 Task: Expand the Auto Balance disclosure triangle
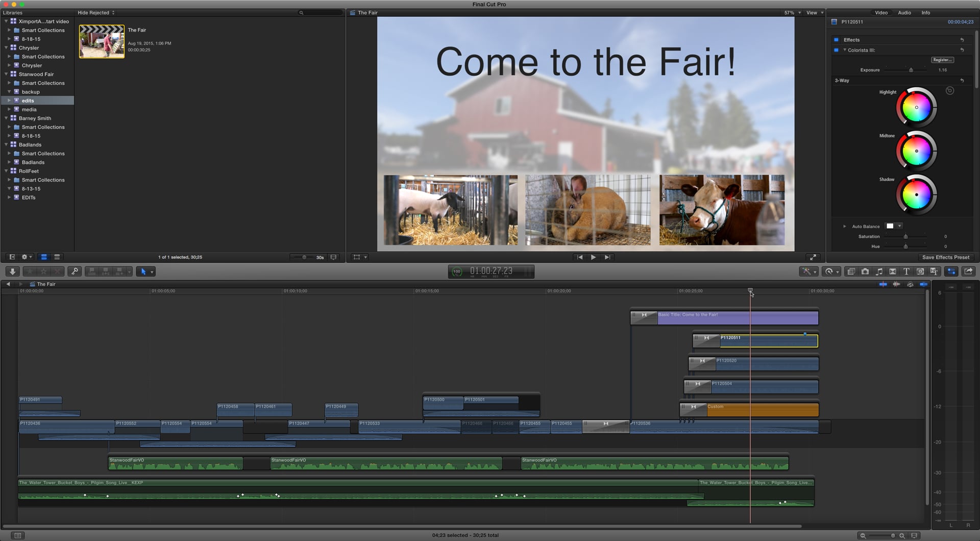(x=845, y=226)
